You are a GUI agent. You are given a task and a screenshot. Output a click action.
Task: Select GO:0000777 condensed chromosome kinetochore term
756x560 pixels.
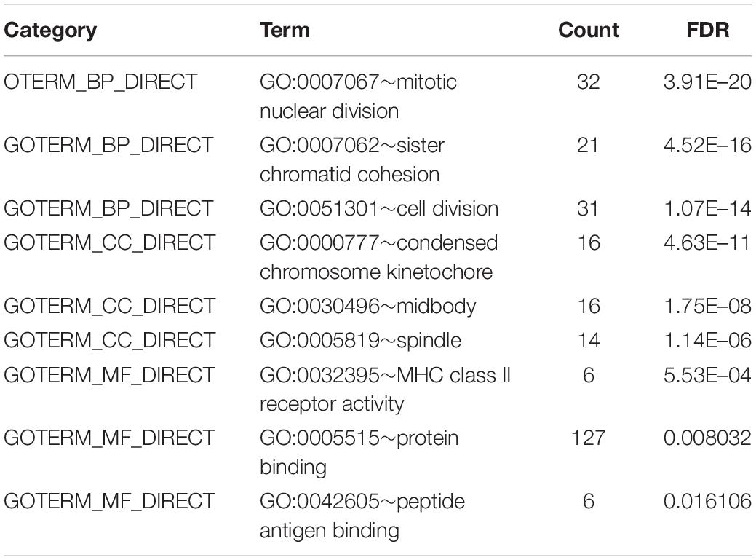tap(378, 257)
